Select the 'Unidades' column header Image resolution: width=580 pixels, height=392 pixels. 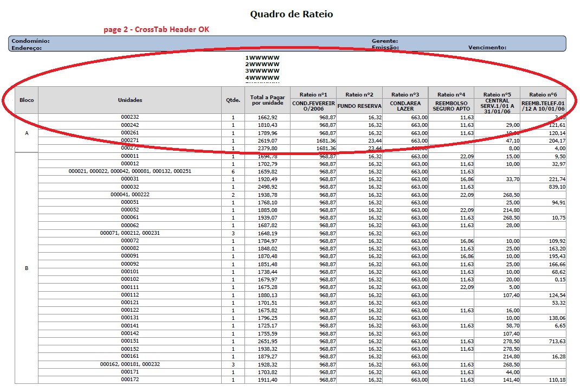click(x=130, y=100)
